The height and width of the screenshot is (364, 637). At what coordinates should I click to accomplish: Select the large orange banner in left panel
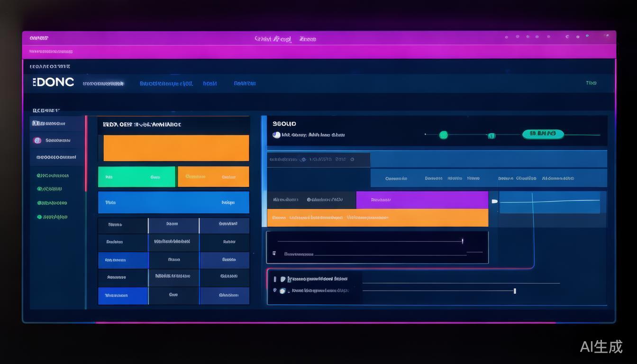tap(176, 148)
